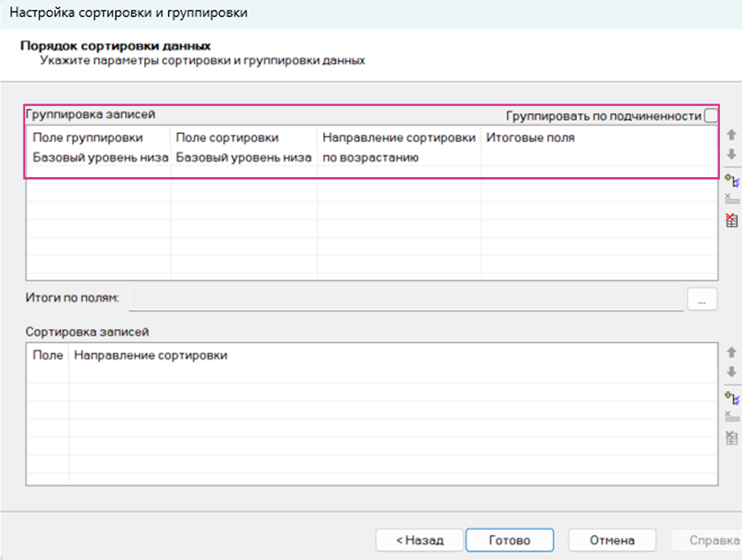Enable Группировать по подчиненности checkbox
This screenshot has height=560, width=742.
pyautogui.click(x=711, y=116)
